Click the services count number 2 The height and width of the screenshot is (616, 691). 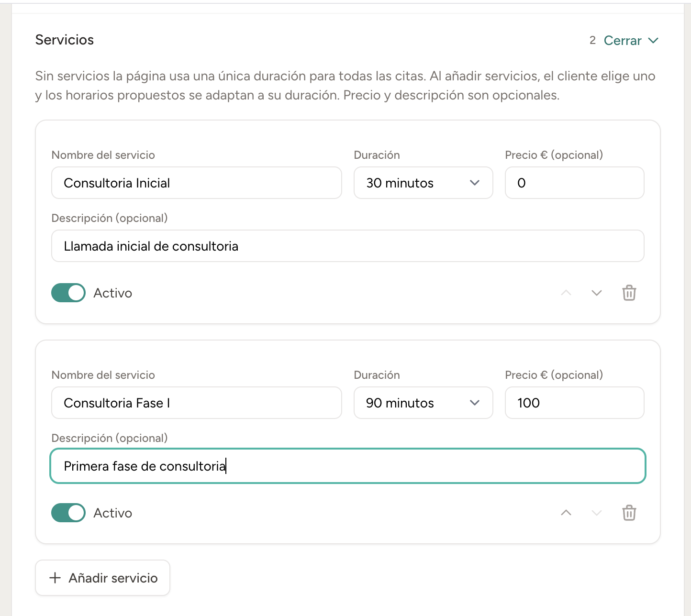[x=592, y=40]
